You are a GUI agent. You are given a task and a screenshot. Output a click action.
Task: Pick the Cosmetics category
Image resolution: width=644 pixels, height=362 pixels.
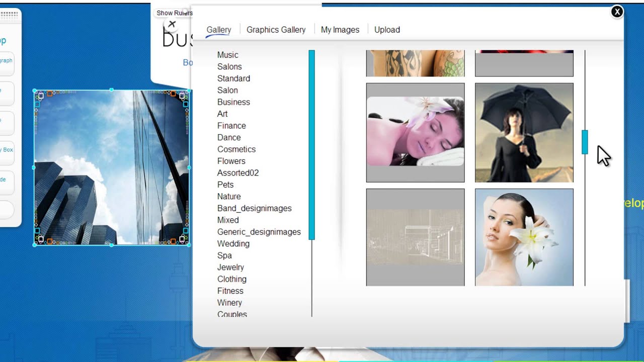click(x=236, y=149)
